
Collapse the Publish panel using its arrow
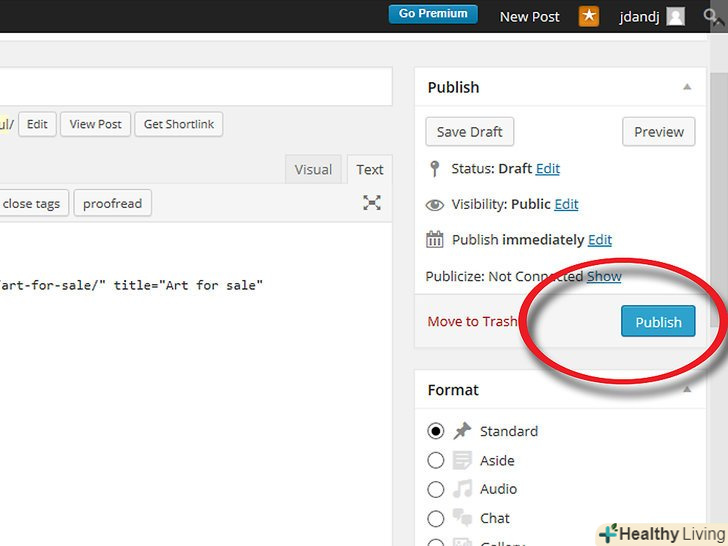687,87
